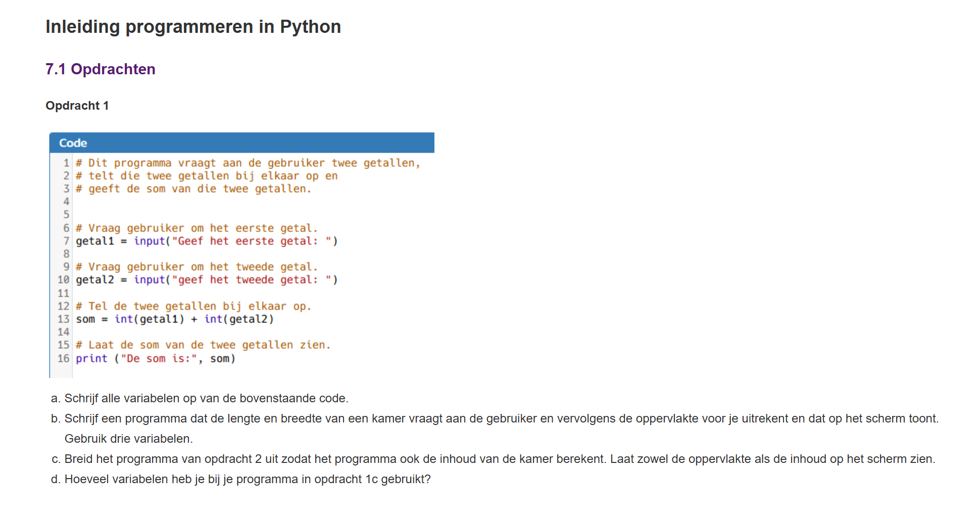
Task: Click the comment '# Tel de twee getallen'
Action: point(193,306)
